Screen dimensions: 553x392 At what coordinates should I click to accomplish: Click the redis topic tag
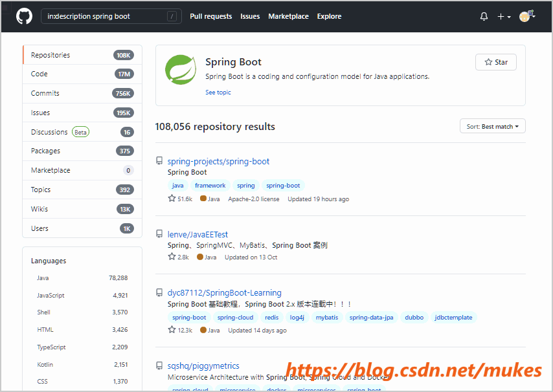coord(271,318)
